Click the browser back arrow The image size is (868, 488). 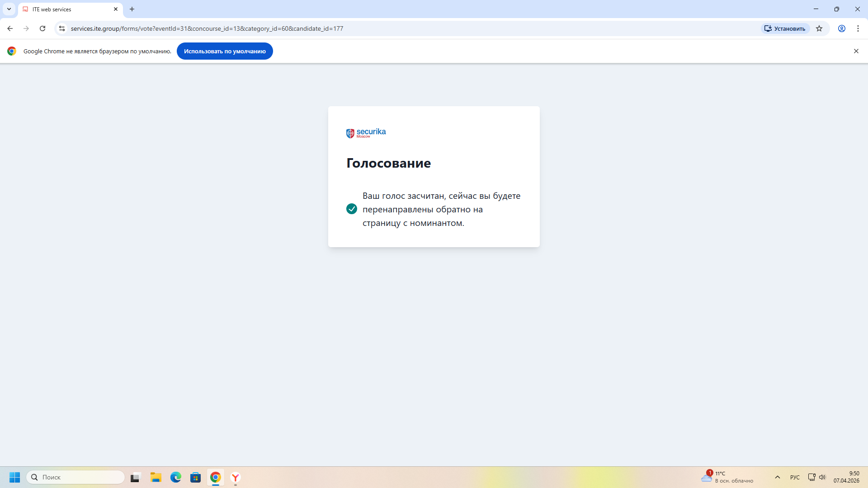coord(10,28)
